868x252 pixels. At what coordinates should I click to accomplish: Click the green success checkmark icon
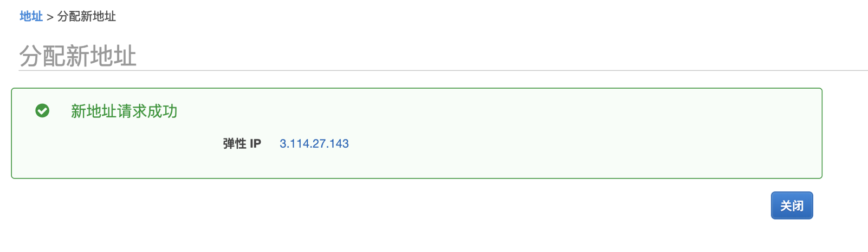coord(42,111)
